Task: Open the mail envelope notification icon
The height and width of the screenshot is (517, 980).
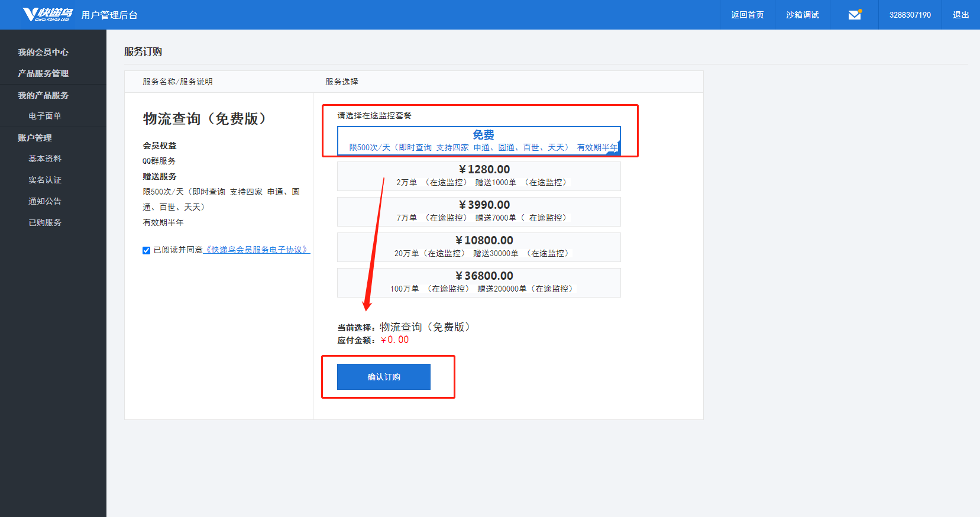Action: pyautogui.click(x=855, y=15)
